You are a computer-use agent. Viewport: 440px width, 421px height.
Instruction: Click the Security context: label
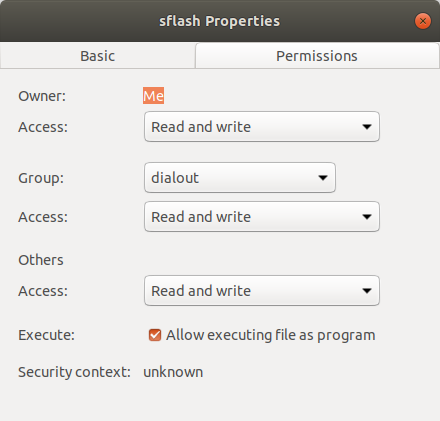click(x=74, y=372)
